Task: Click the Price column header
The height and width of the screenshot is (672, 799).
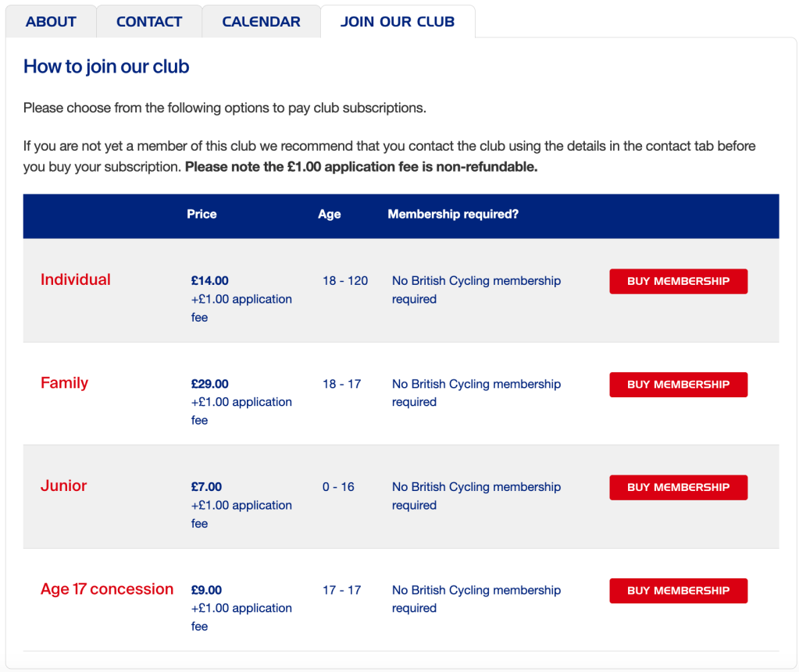Action: click(202, 214)
